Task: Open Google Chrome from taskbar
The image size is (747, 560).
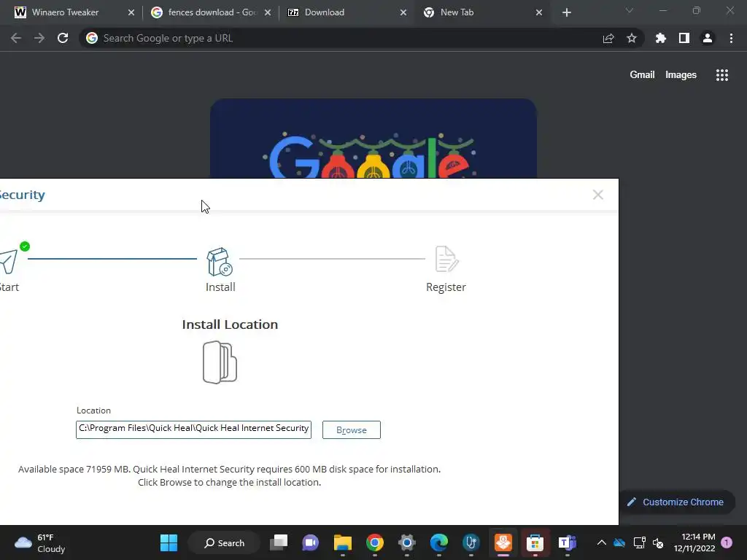Action: [375, 542]
